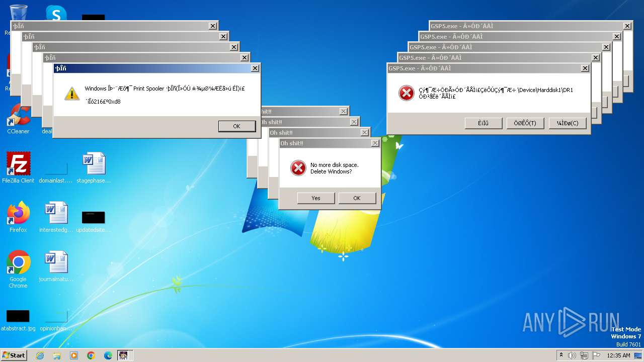Viewport: 644px width, 362px height.
Task: Open FileZilla Client desktop icon
Action: click(18, 167)
